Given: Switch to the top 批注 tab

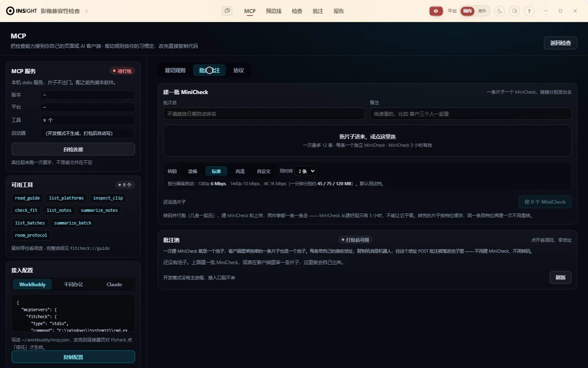Looking at the screenshot, I should 318,11.
